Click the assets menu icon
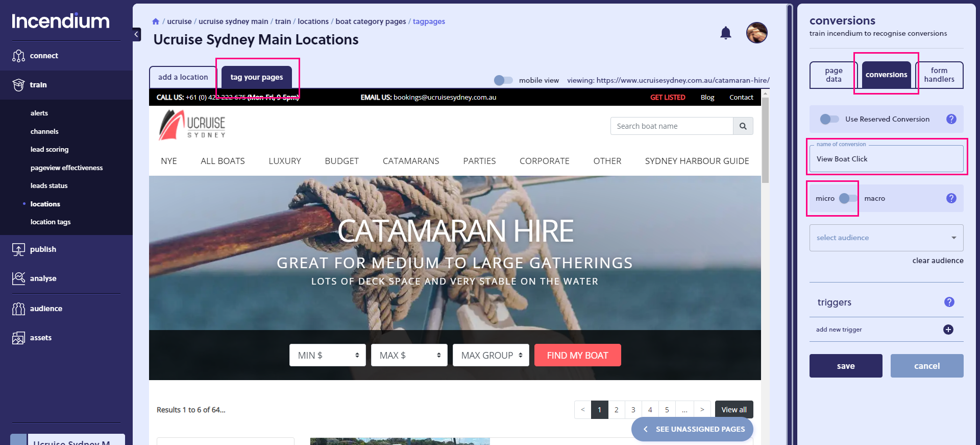 [18, 338]
